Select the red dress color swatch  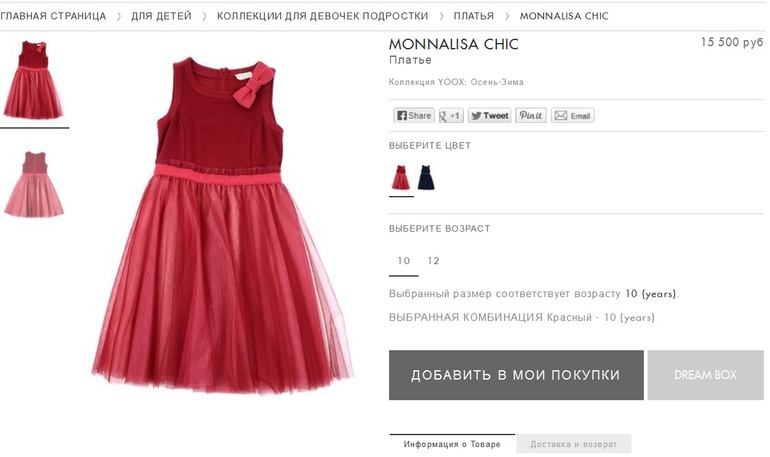pos(401,178)
